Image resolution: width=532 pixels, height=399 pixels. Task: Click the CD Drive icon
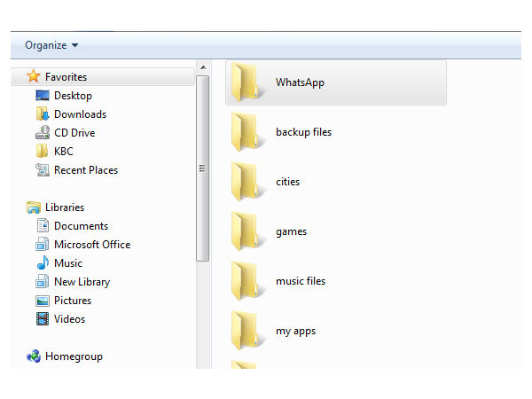[43, 133]
